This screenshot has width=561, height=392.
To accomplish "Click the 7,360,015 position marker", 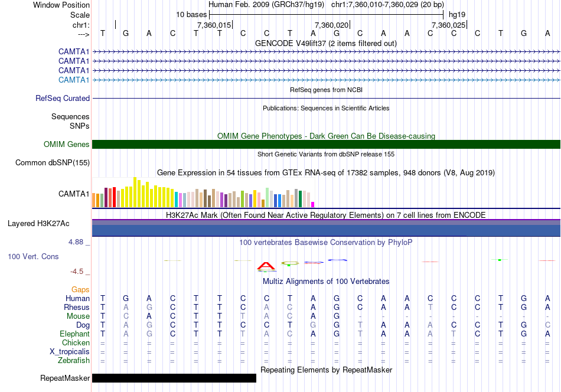I will tap(214, 25).
